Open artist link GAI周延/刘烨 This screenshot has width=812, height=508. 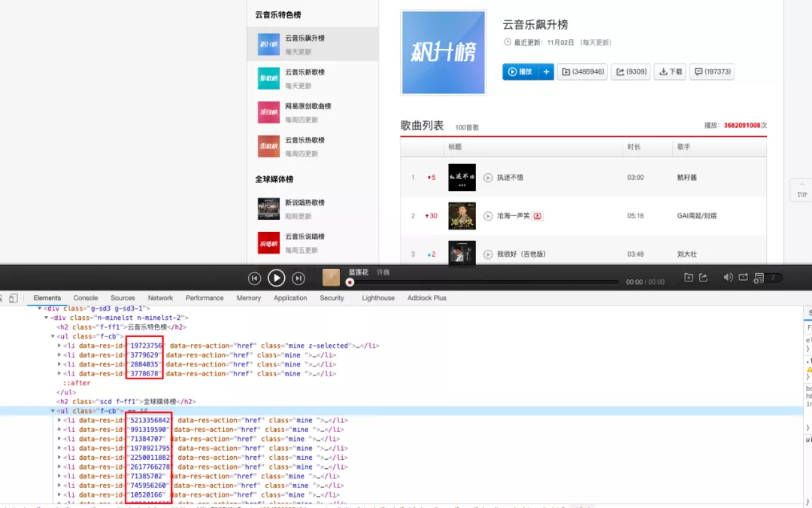point(697,216)
